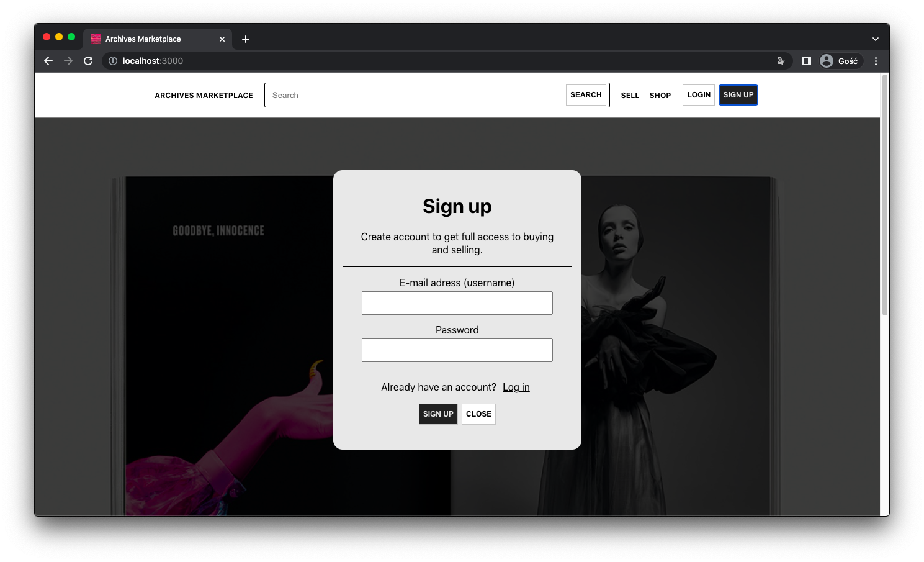Reload the page using the refresh icon
The width and height of the screenshot is (924, 562).
click(88, 61)
